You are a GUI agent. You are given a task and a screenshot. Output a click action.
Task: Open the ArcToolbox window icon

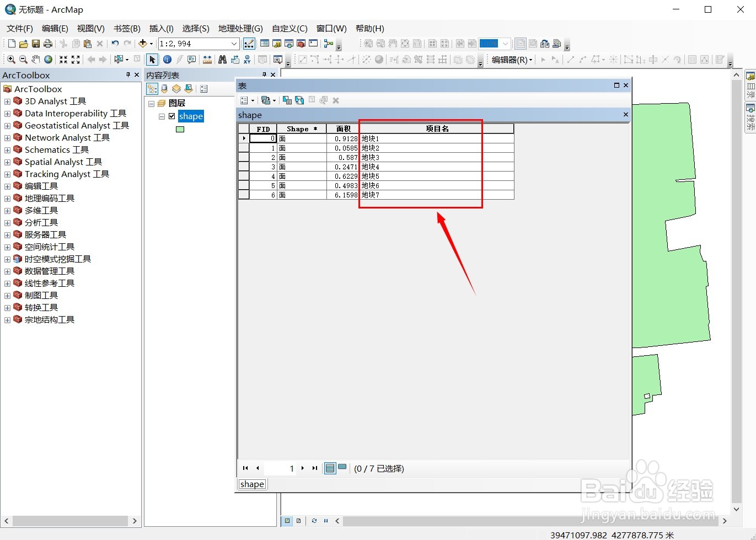tap(301, 44)
